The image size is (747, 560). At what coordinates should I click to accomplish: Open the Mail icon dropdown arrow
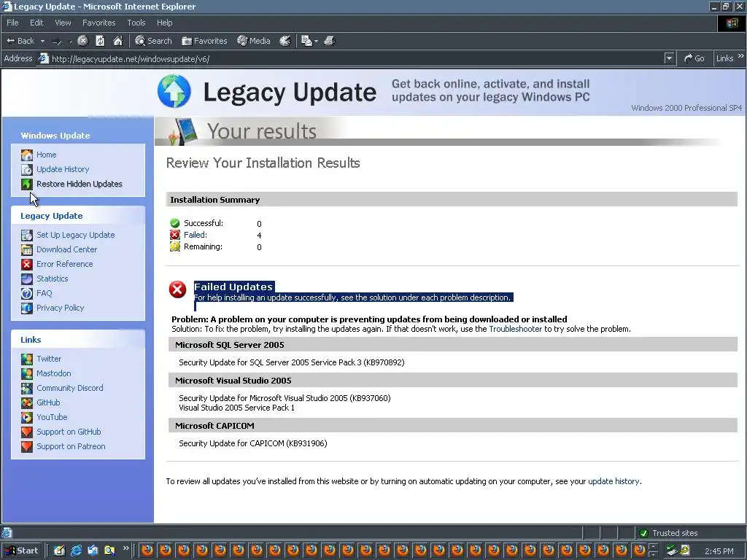(x=316, y=42)
